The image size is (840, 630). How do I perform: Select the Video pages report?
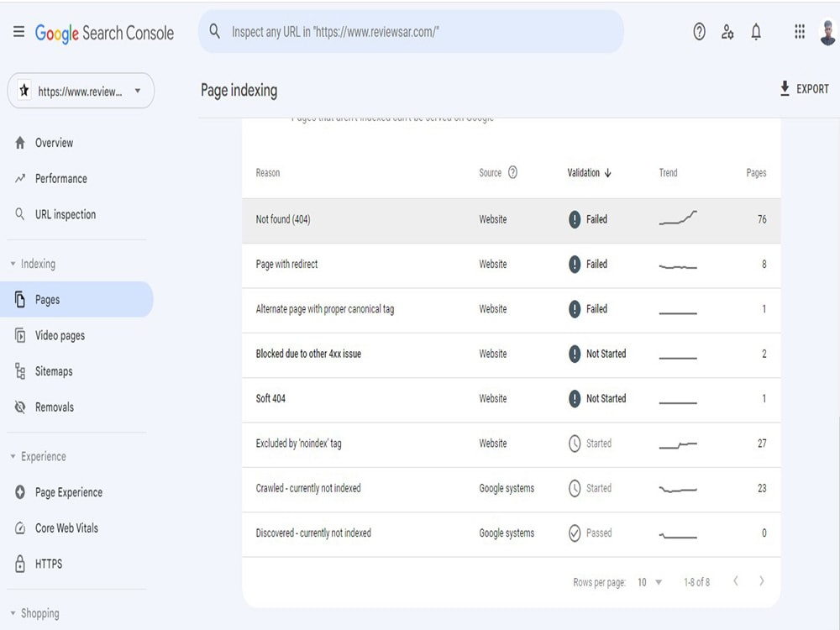point(63,335)
